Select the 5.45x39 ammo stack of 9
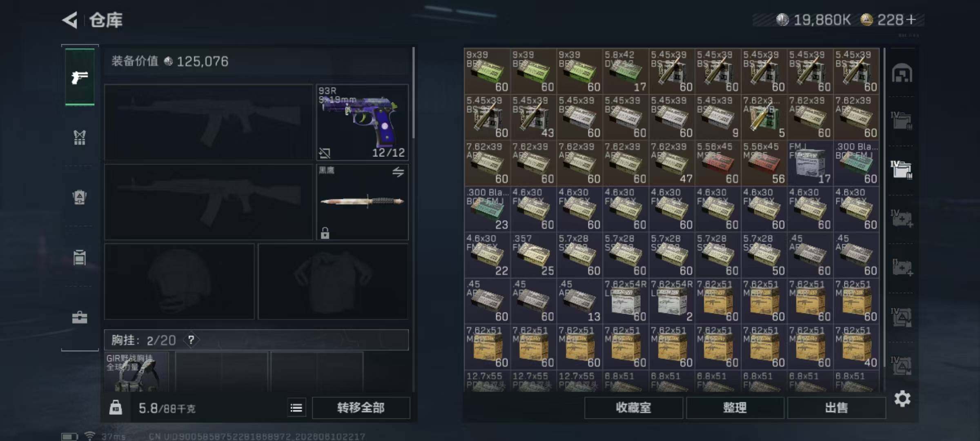This screenshot has width=980, height=441. [718, 117]
